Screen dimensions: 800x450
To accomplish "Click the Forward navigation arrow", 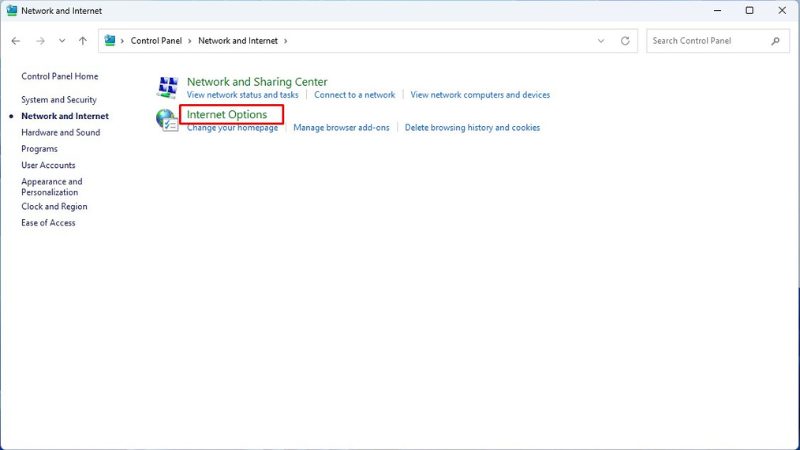I will [x=40, y=41].
